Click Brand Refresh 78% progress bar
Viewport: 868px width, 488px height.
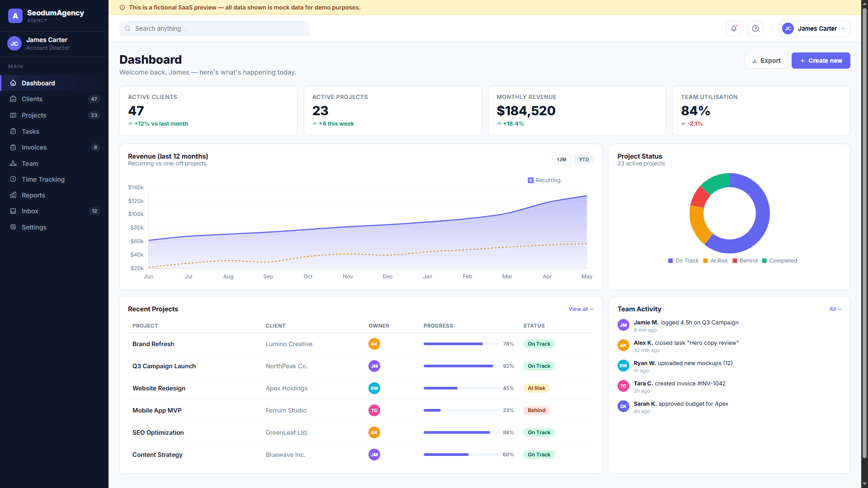(461, 344)
